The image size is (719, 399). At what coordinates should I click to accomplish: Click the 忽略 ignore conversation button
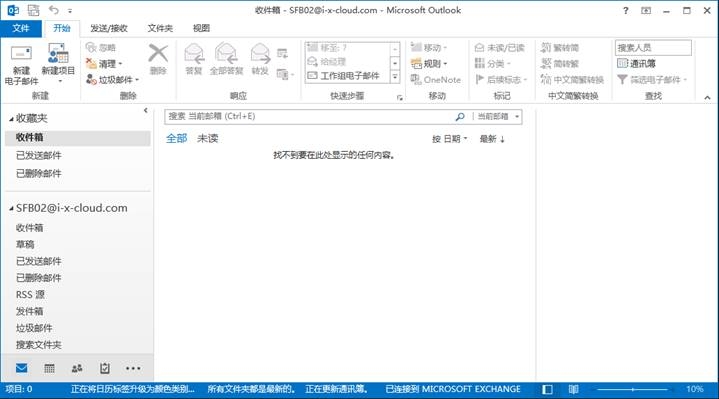click(101, 47)
